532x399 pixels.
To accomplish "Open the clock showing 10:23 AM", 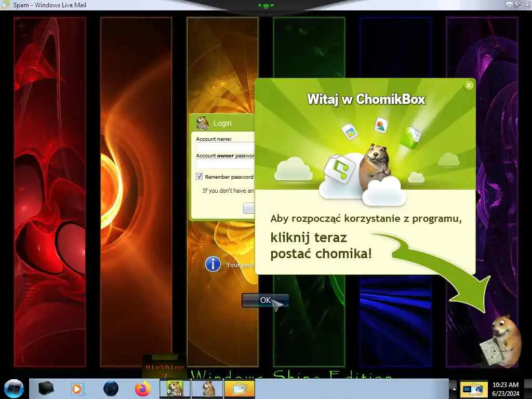I will [x=505, y=389].
